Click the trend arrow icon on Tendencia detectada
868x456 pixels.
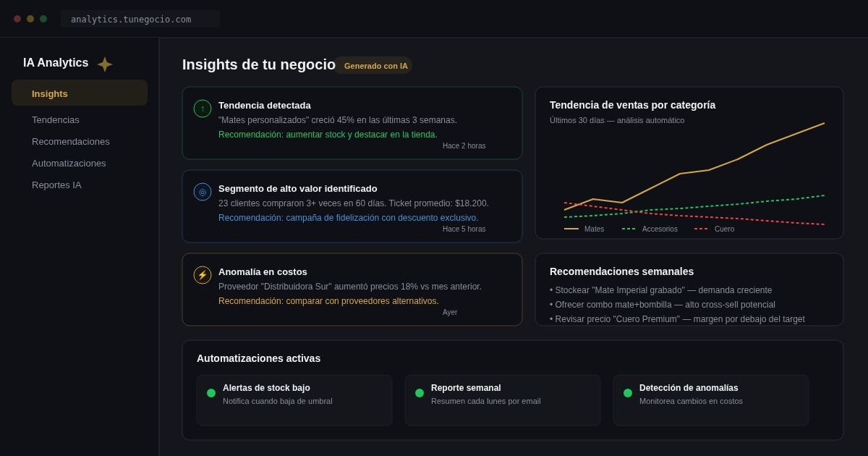[x=202, y=109]
